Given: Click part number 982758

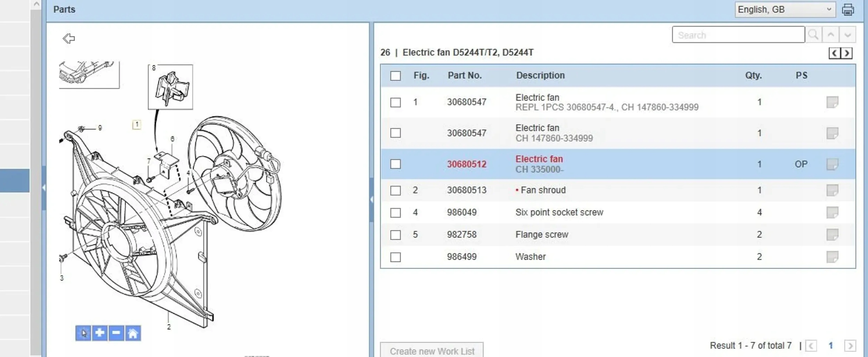Looking at the screenshot, I should [x=462, y=235].
